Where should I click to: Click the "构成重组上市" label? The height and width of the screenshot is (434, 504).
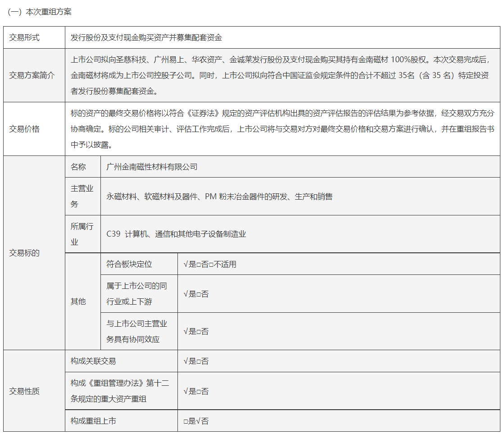click(93, 421)
